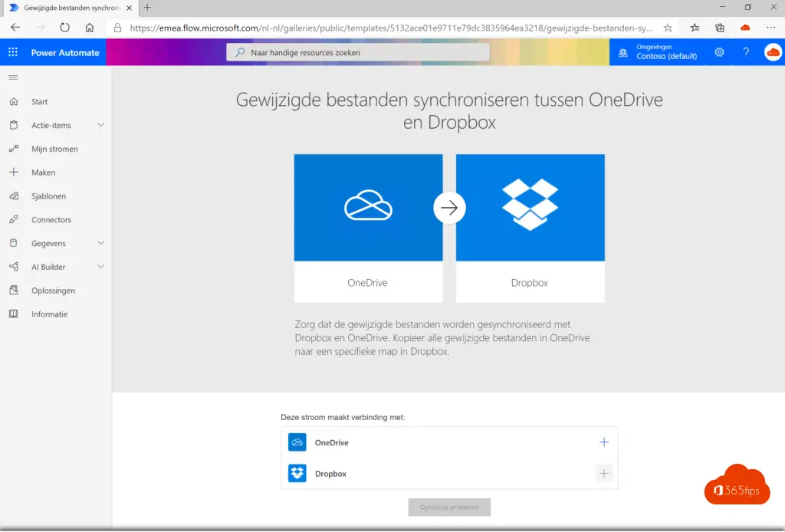Click the site lock icon in address bar
This screenshot has width=785, height=532.
[117, 28]
